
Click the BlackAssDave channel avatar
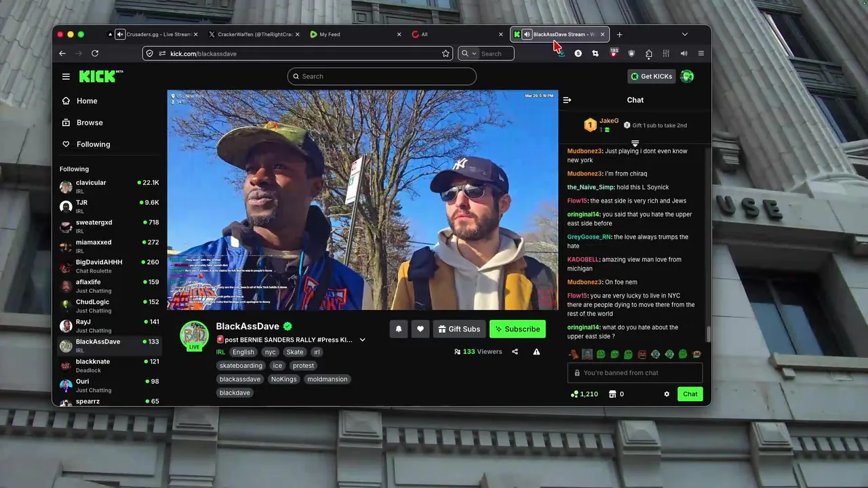click(195, 336)
